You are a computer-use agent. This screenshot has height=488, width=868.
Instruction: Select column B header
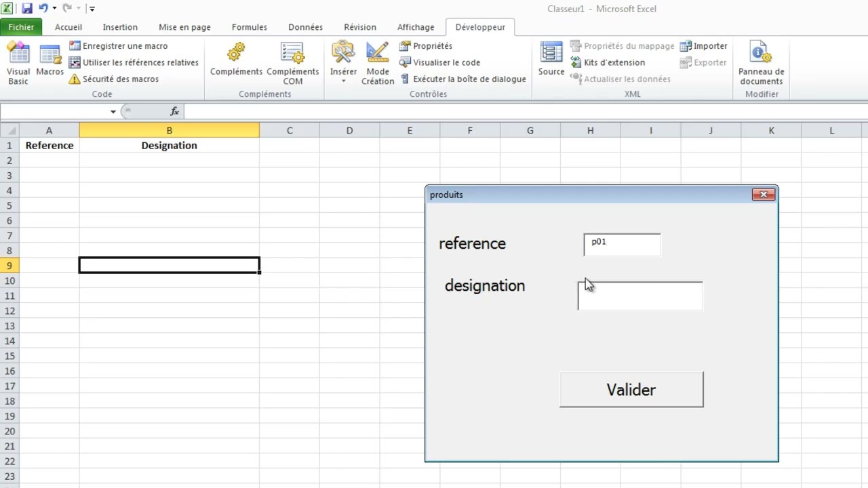point(169,130)
